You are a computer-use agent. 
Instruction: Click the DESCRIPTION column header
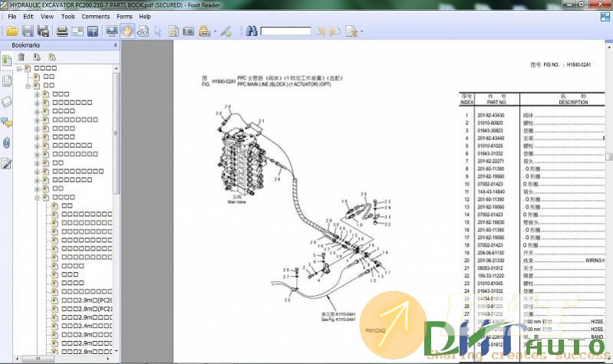pyautogui.click(x=573, y=102)
